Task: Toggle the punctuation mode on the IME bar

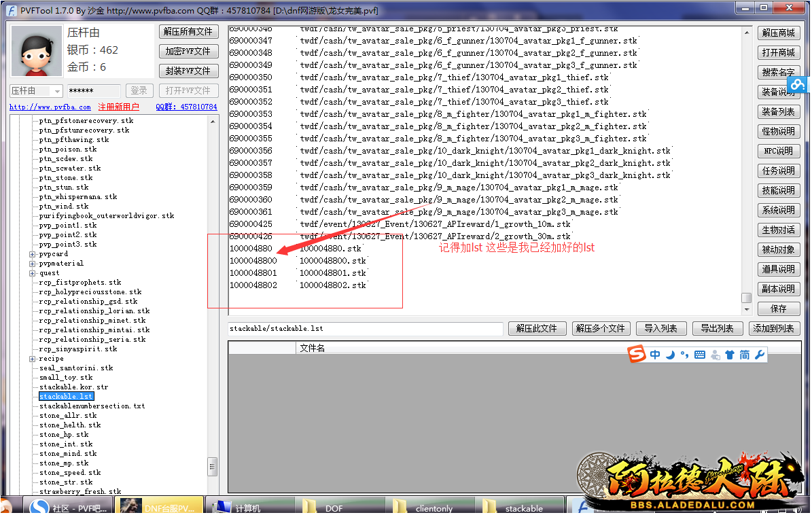Action: click(x=684, y=355)
